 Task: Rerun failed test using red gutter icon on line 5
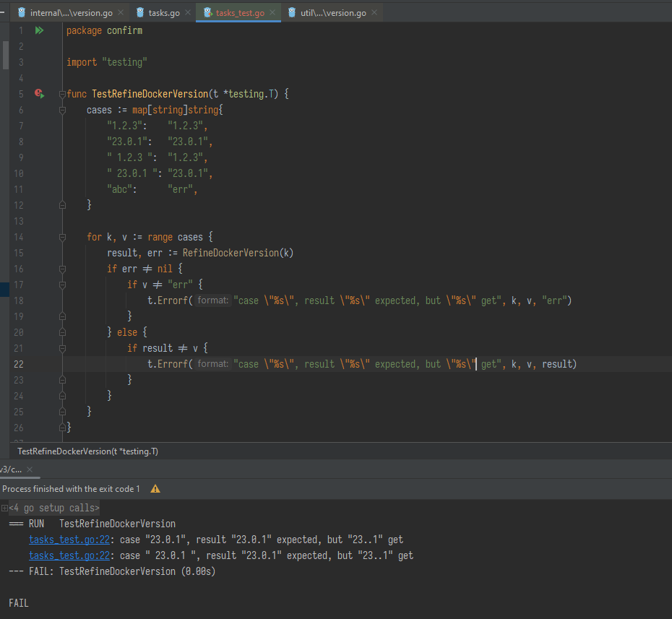[40, 93]
